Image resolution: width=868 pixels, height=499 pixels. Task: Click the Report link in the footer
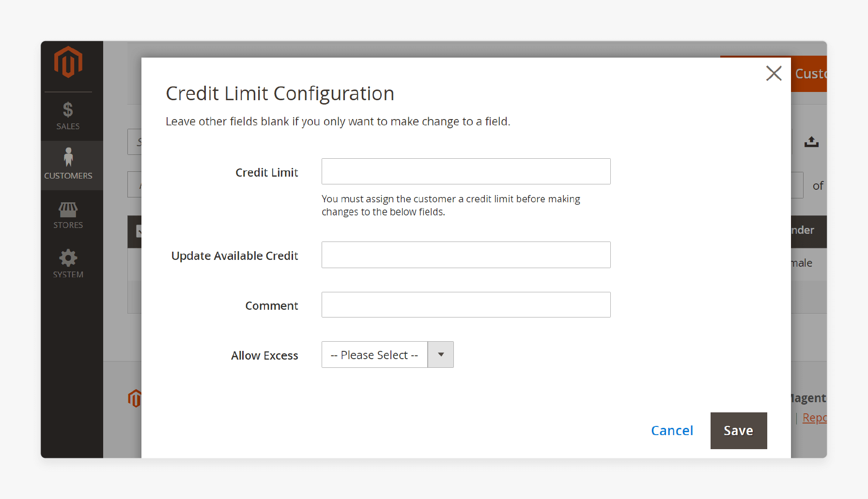(815, 418)
